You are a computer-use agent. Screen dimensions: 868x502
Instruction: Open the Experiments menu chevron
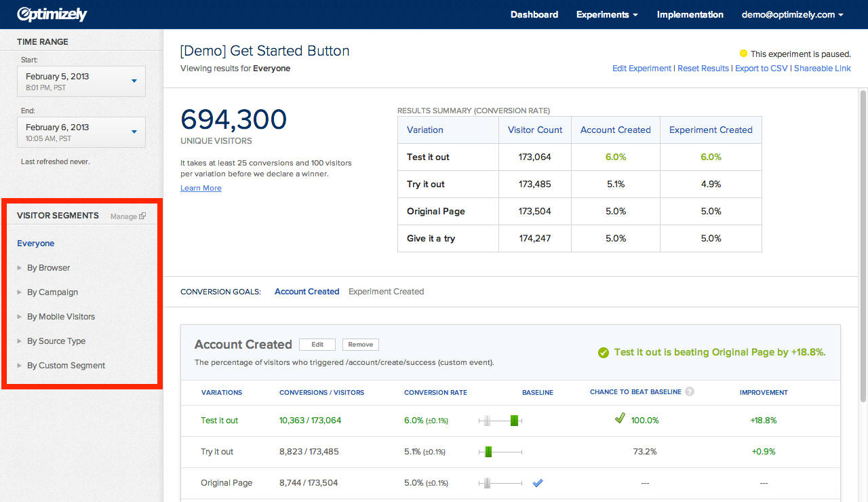(635, 14)
